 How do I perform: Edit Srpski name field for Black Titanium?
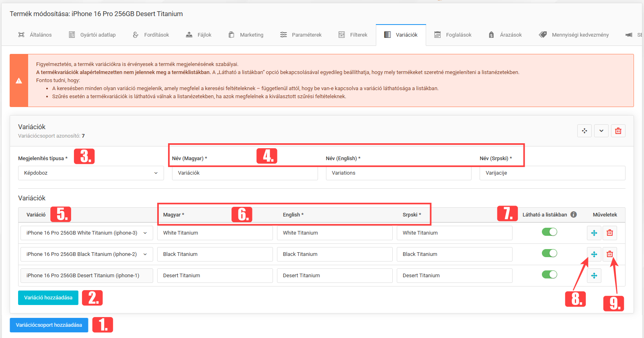[x=455, y=254]
